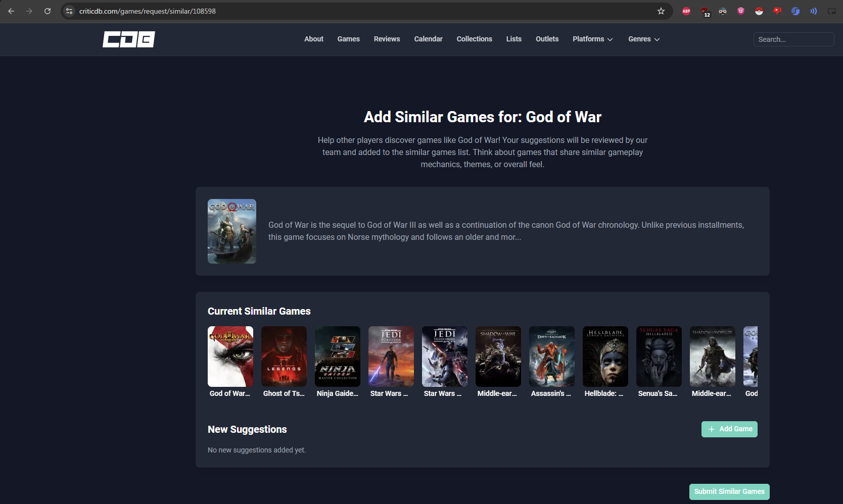Click the extension icon with badge 12
The width and height of the screenshot is (843, 504).
click(x=706, y=12)
